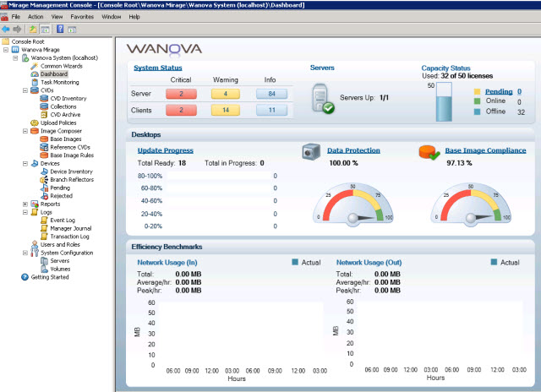Click the Common Wizards wand icon
The image size is (541, 392).
pyautogui.click(x=35, y=66)
